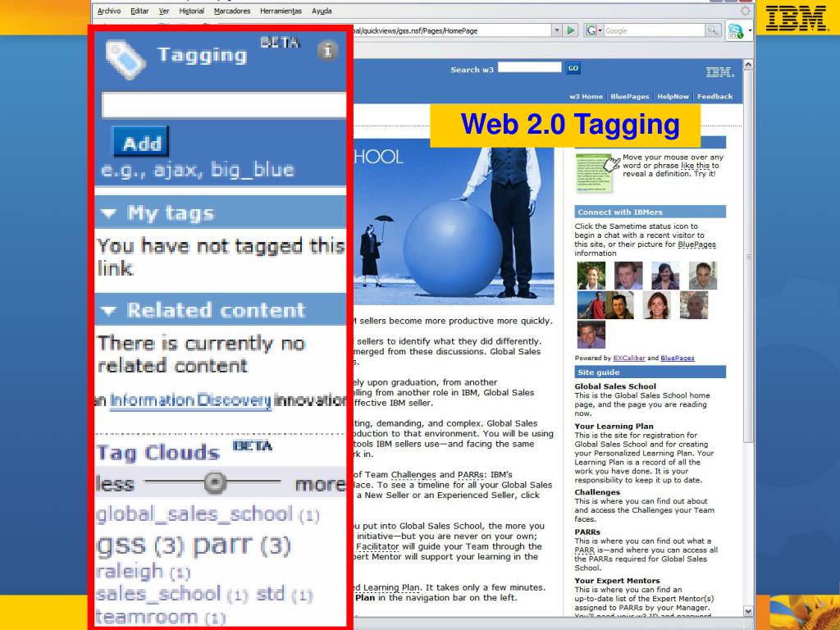Click the lone visitor photo in the third row
The height and width of the screenshot is (630, 840).
591,335
